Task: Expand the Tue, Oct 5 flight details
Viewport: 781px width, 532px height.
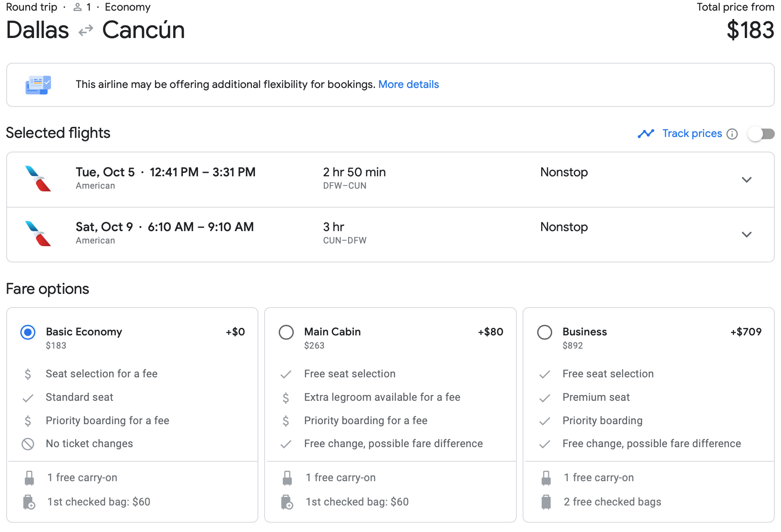Action: (747, 180)
